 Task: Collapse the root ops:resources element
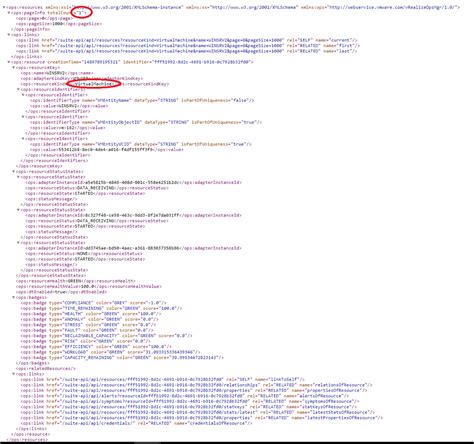tap(4, 7)
